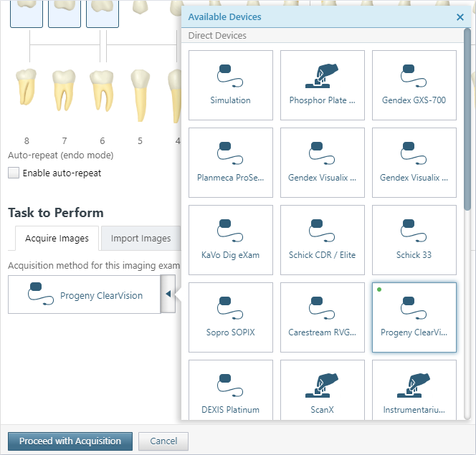This screenshot has height=455, width=476.
Task: Choose the Schick CDR / Elite device
Action: tap(322, 240)
